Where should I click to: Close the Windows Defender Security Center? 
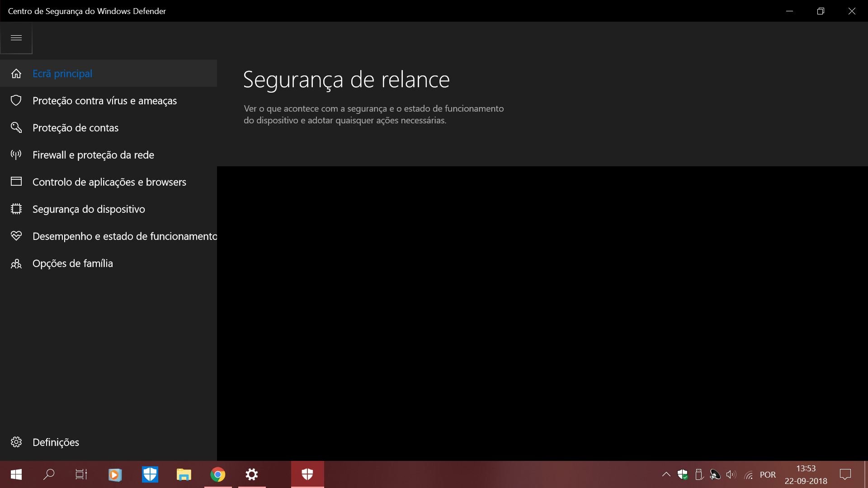852,11
